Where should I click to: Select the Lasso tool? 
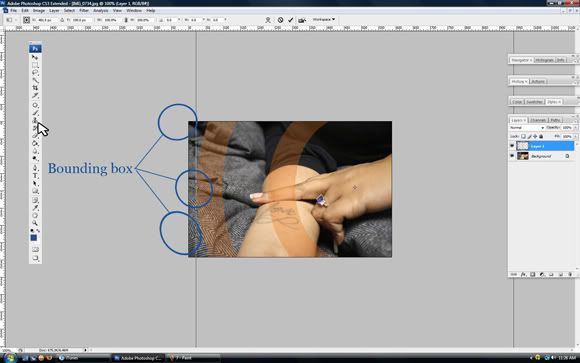point(35,73)
